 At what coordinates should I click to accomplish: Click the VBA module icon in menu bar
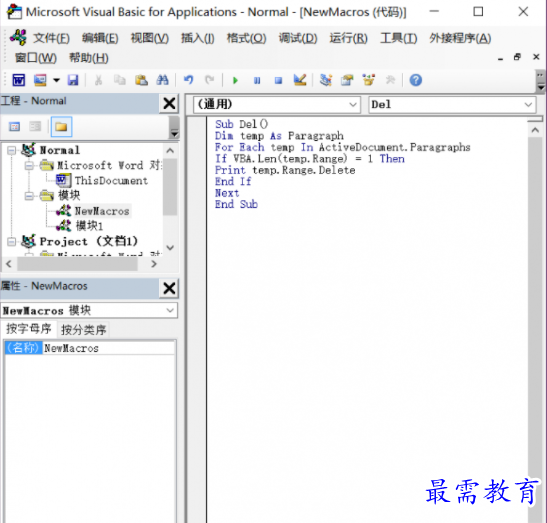tap(18, 37)
